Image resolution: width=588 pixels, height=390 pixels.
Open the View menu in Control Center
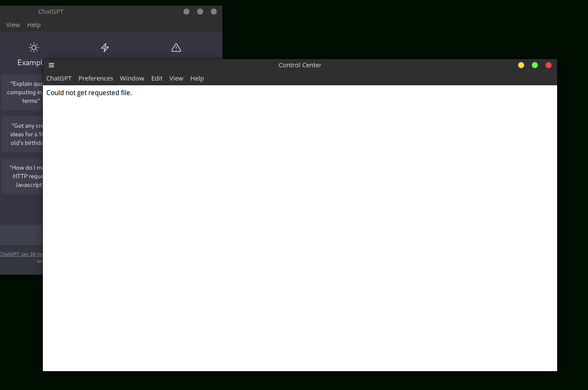pos(176,78)
